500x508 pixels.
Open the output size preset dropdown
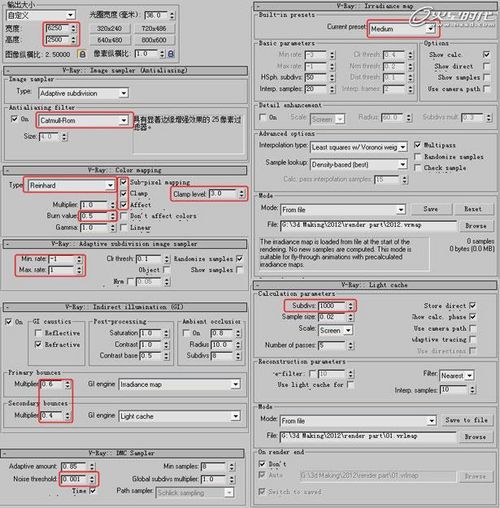70,15
